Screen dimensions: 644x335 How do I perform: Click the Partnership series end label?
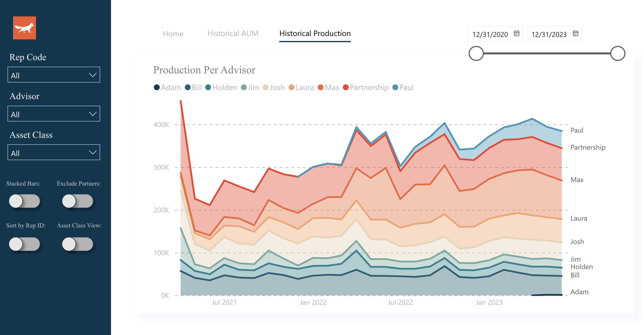pyautogui.click(x=588, y=147)
